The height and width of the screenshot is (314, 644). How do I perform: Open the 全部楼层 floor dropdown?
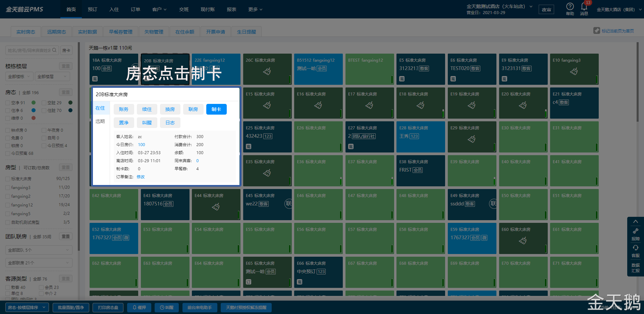53,77
